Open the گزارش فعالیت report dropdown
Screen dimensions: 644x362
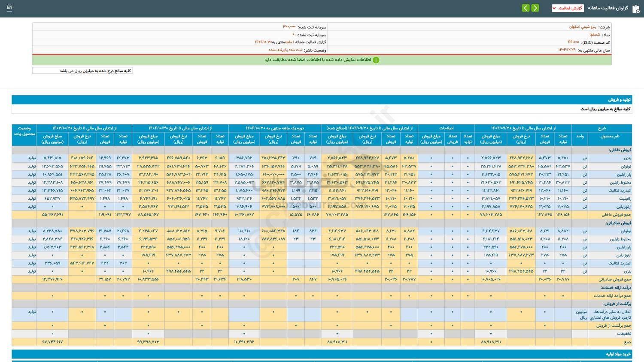567,8
